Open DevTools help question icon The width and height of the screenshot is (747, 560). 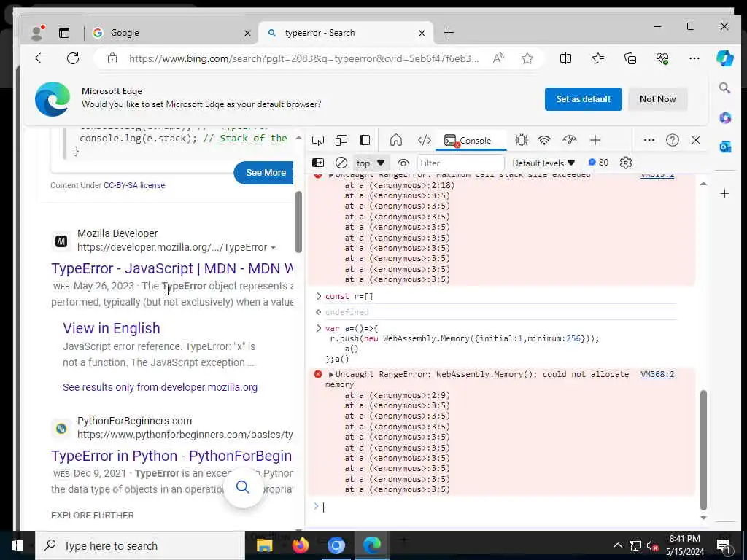tap(672, 140)
